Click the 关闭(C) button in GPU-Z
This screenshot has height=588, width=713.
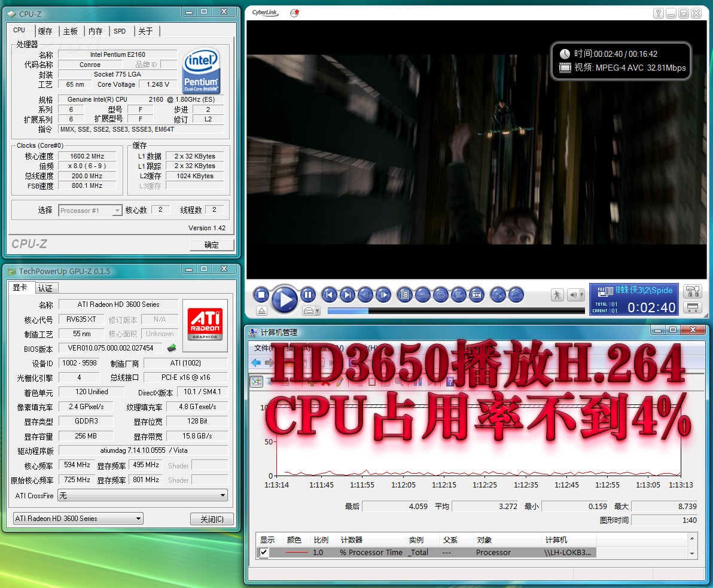pyautogui.click(x=212, y=519)
